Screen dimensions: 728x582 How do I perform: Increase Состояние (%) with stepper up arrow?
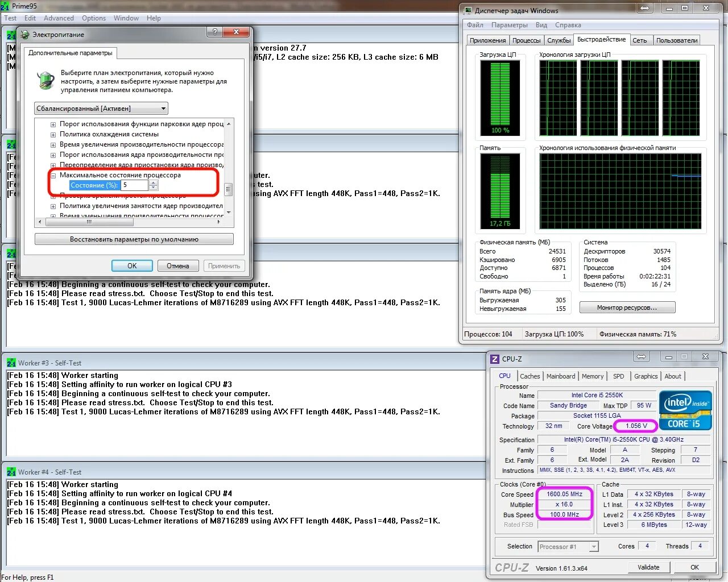[153, 183]
